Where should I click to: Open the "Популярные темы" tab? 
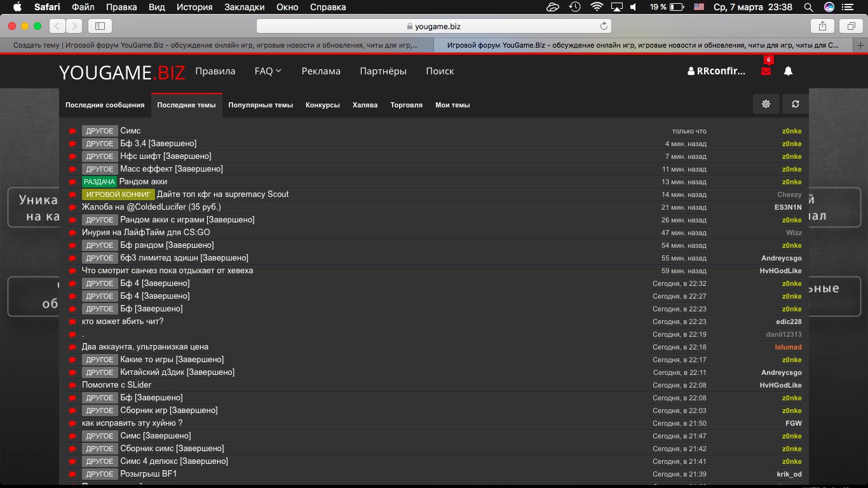(x=261, y=105)
